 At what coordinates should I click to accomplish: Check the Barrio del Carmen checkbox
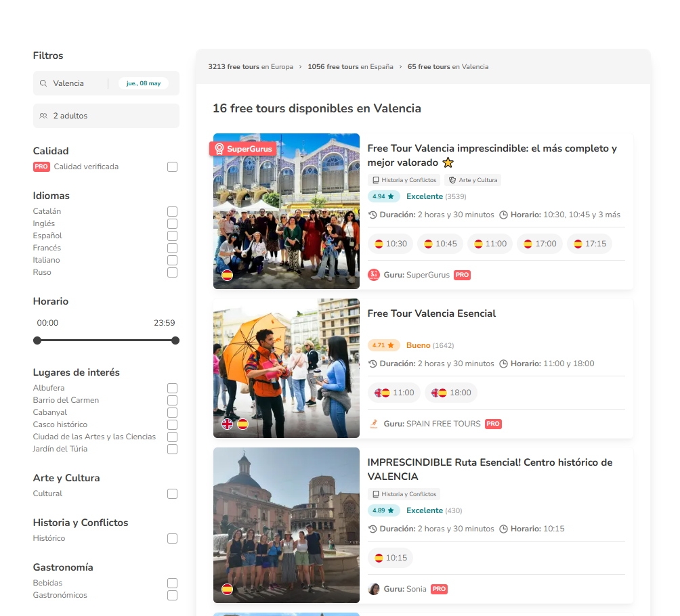click(x=172, y=400)
